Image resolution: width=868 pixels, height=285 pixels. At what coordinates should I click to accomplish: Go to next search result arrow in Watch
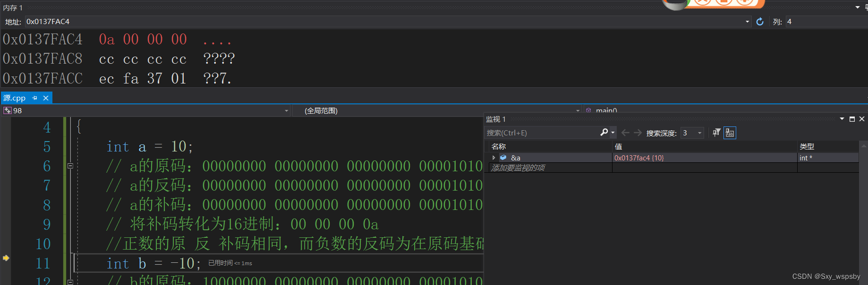click(x=638, y=133)
